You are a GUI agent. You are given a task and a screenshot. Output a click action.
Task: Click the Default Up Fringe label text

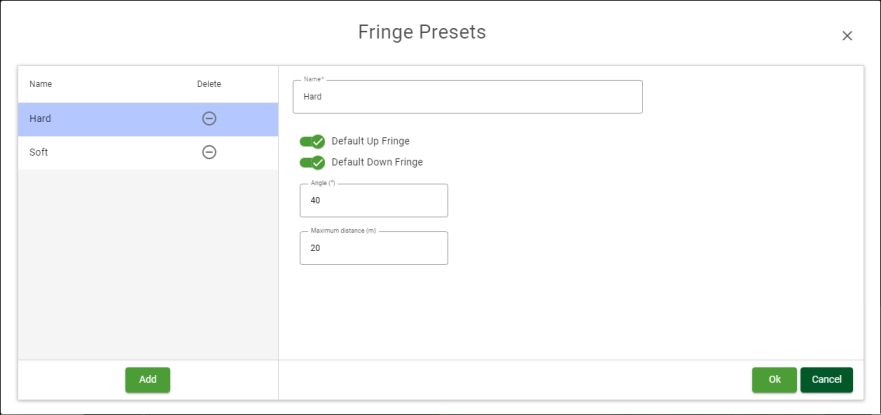click(370, 141)
